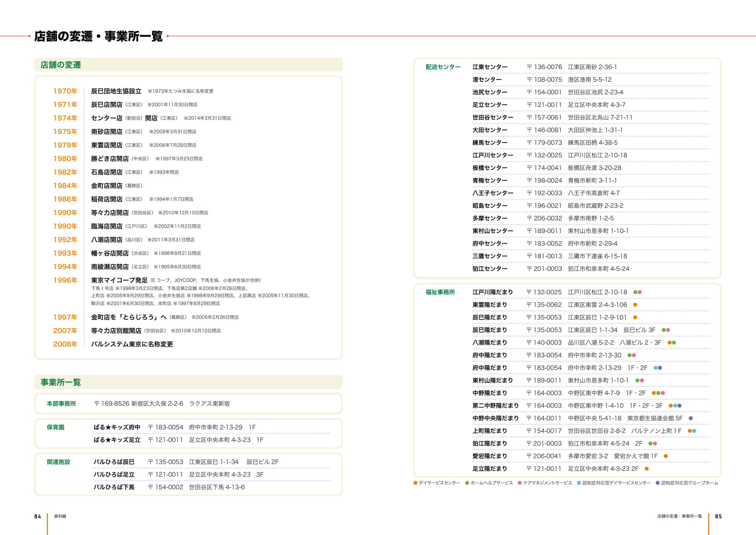The image size is (756, 535).
Task: Click 辰巳団地生協設立 entry
Action: pos(116,91)
